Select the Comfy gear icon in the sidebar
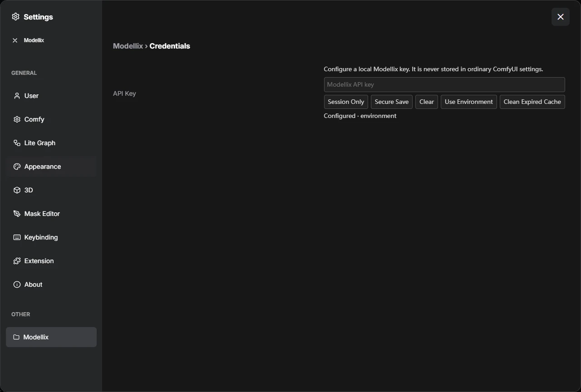The width and height of the screenshot is (581, 392). point(17,119)
